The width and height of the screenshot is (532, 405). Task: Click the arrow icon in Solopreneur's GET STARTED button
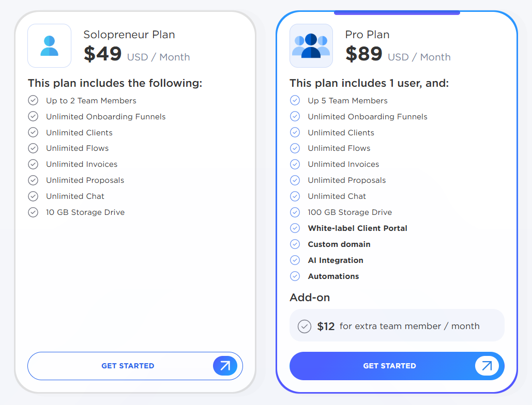pyautogui.click(x=225, y=366)
